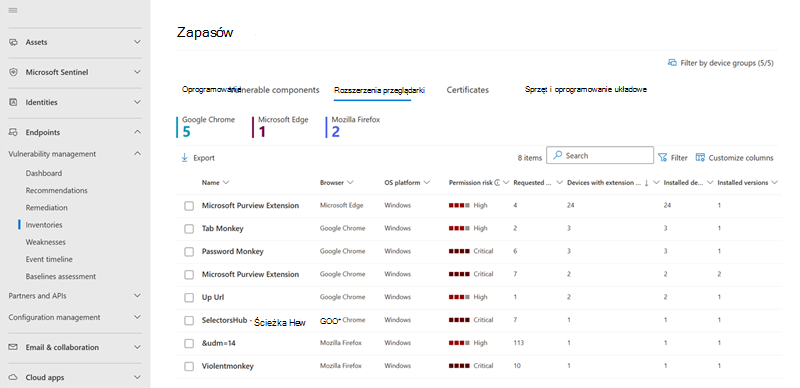Check the Tab Monkey row checkbox

(189, 229)
